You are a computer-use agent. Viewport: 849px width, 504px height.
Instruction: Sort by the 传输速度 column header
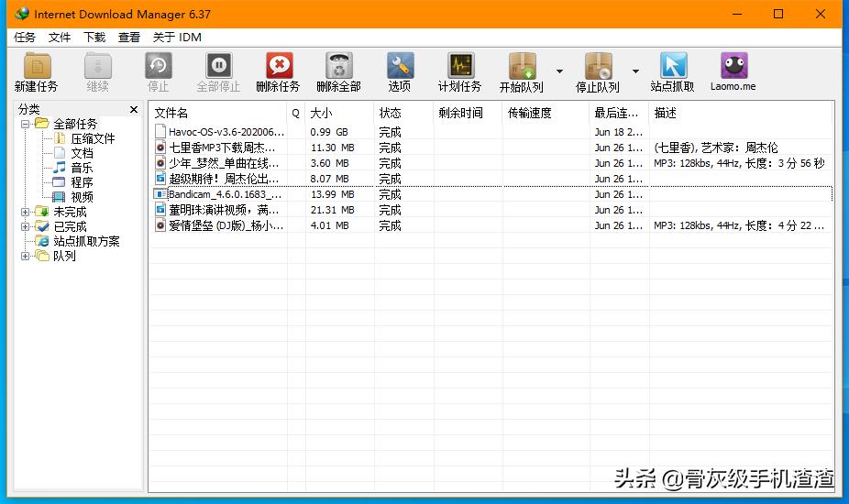(546, 113)
